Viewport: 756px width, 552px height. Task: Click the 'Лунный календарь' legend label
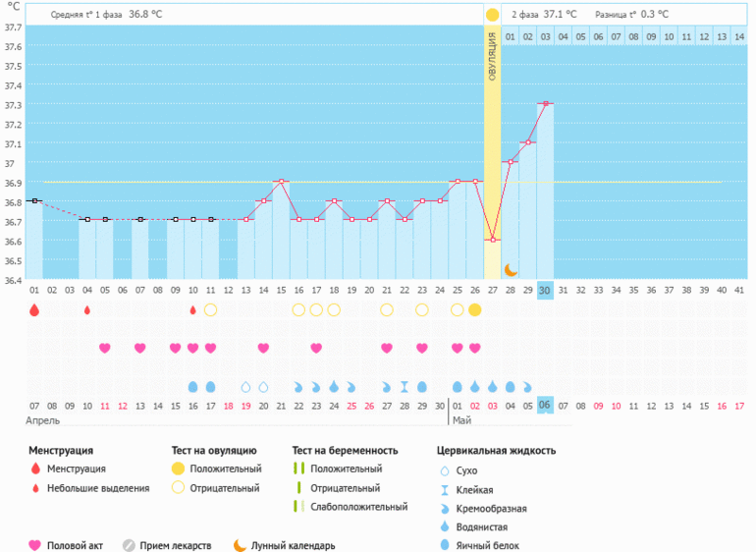point(293,545)
